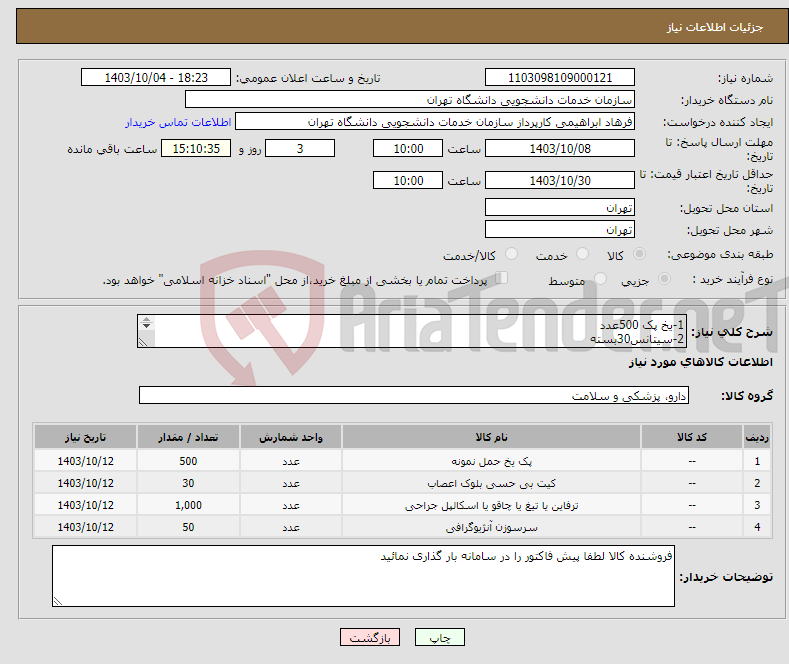Click the price validity time 10:00 field
This screenshot has width=789, height=664.
click(408, 180)
